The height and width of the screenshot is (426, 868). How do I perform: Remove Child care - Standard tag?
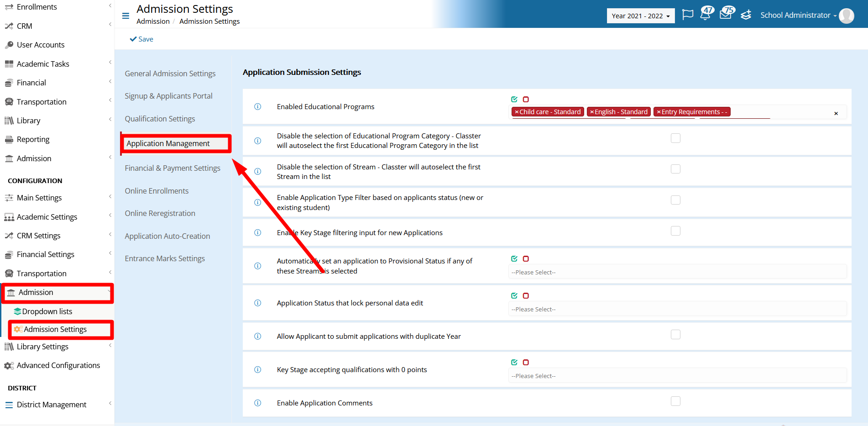pos(517,112)
